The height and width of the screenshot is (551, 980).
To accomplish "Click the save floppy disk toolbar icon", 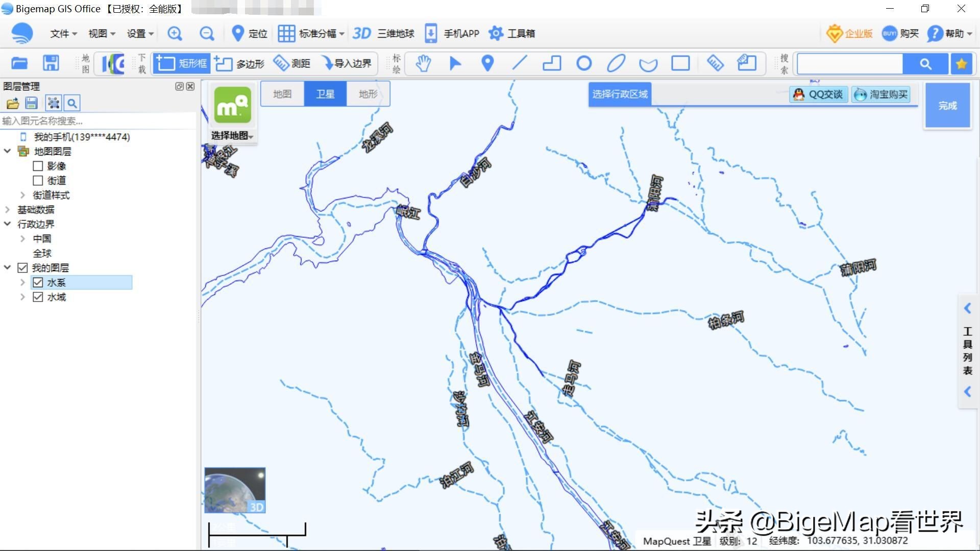I will (51, 63).
